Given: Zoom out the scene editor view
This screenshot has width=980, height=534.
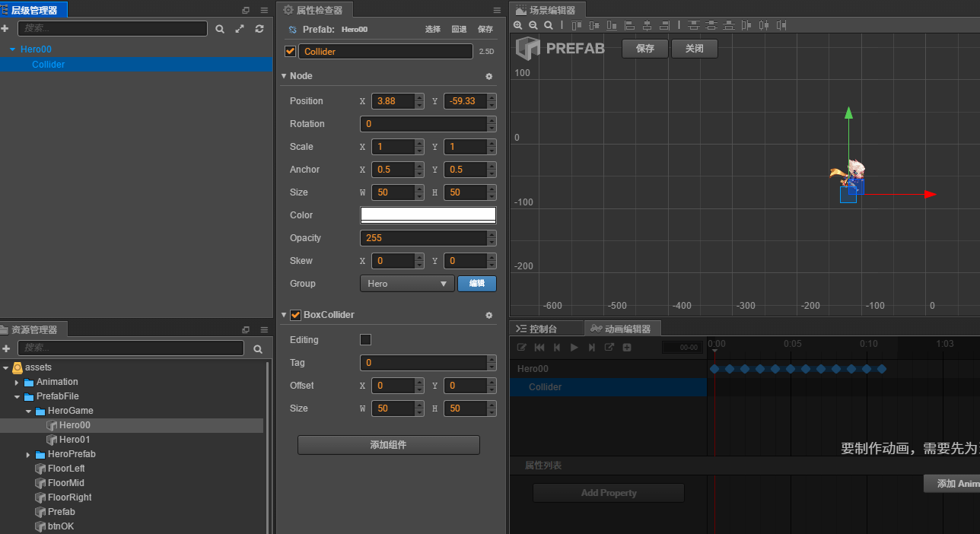Looking at the screenshot, I should pyautogui.click(x=533, y=25).
